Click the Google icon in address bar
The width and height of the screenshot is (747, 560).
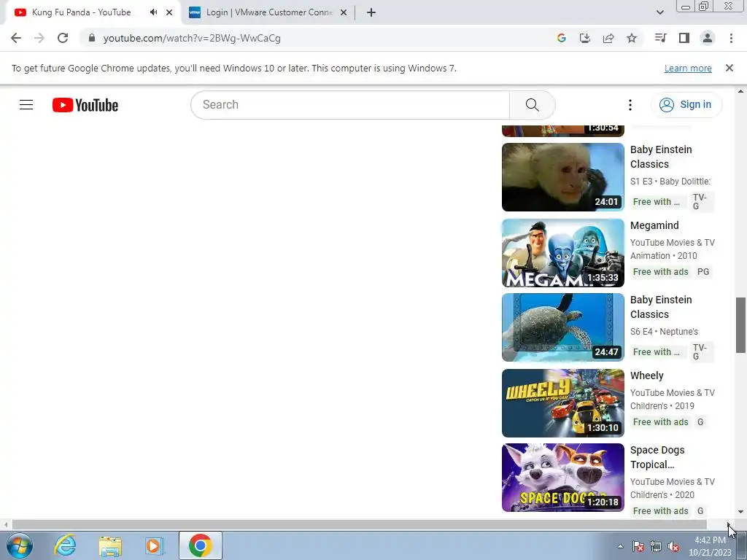561,38
